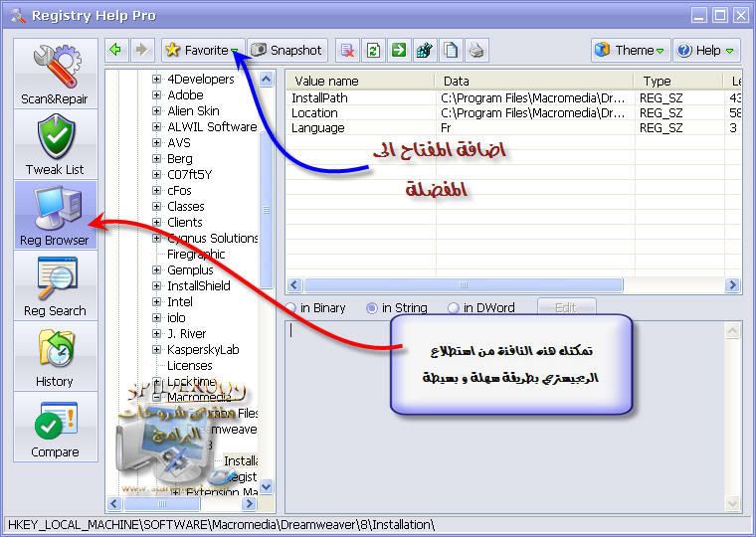Select the Location value row
The width and height of the screenshot is (756, 537).
click(514, 112)
